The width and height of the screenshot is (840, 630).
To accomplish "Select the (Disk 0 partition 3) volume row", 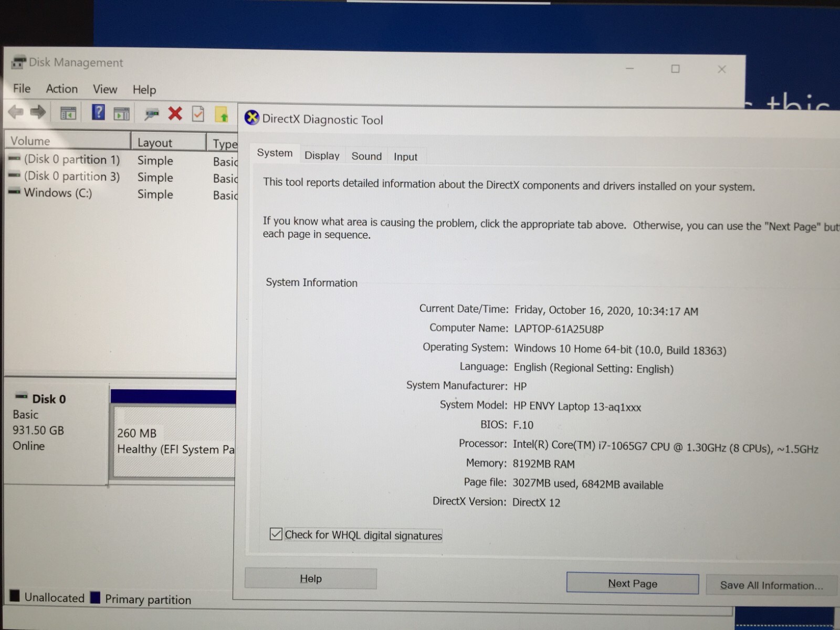I will [121, 177].
